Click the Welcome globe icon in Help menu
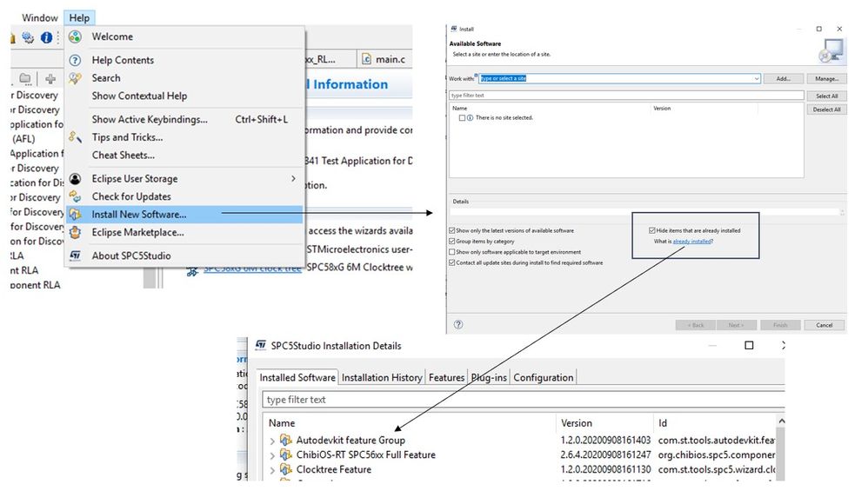Image resolution: width=868 pixels, height=491 pixels. [x=76, y=36]
